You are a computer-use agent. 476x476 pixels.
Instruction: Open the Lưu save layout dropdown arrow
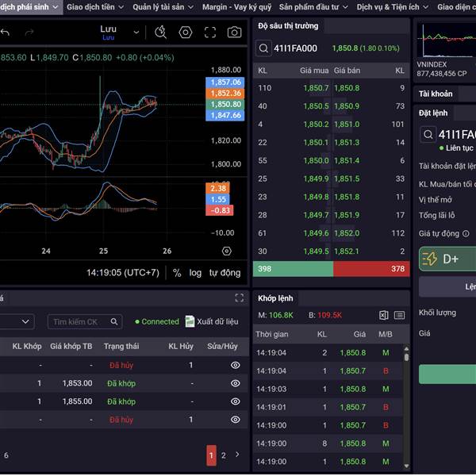click(136, 33)
